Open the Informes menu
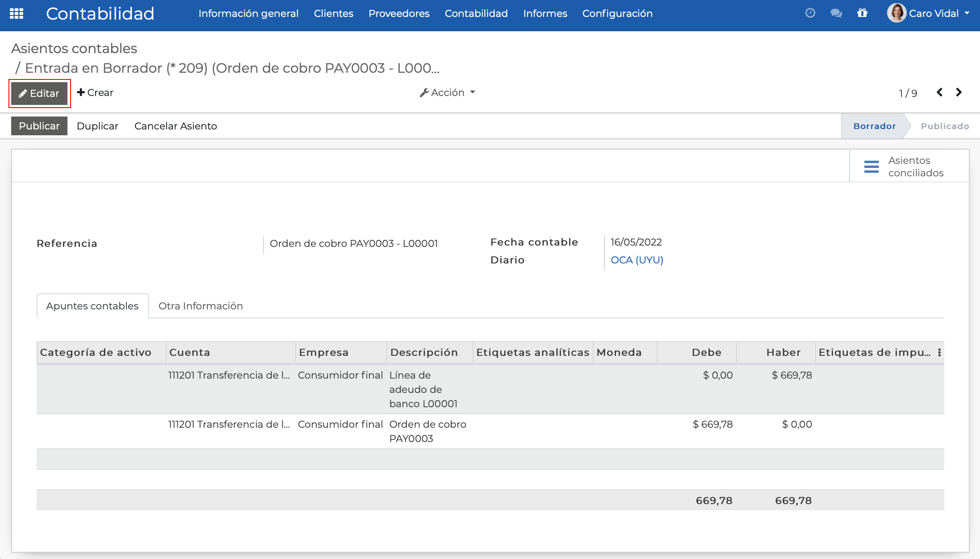Screen dimensions: 980x559 545,13
